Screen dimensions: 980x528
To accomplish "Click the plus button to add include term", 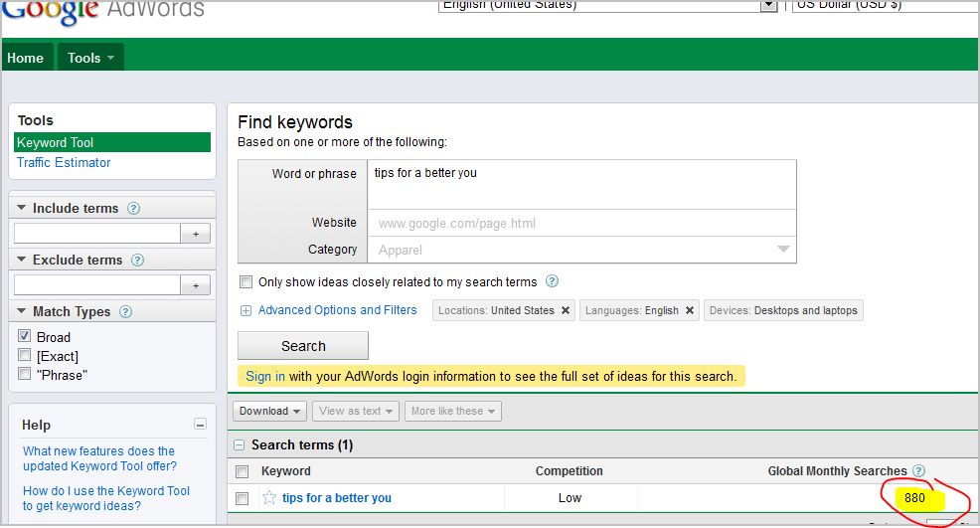I will coord(195,234).
